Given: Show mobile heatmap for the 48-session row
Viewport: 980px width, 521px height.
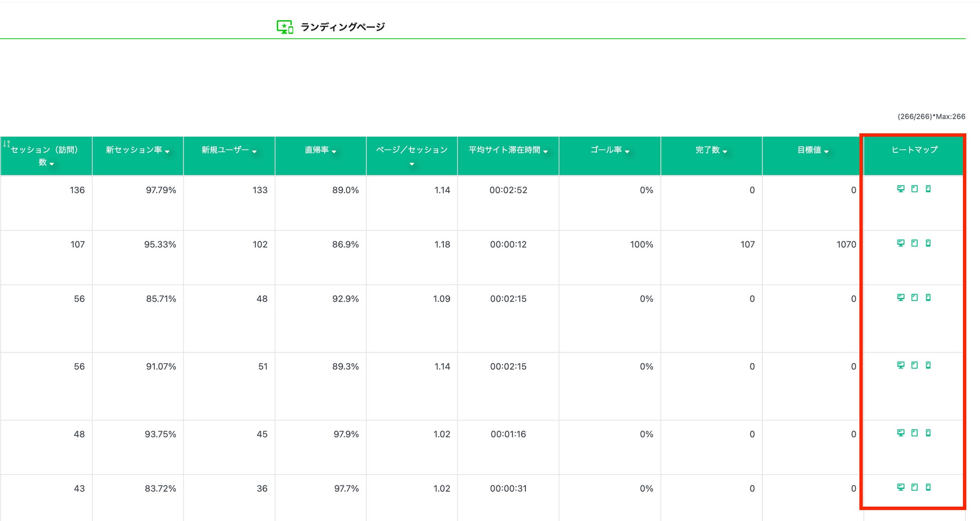Looking at the screenshot, I should click(928, 432).
